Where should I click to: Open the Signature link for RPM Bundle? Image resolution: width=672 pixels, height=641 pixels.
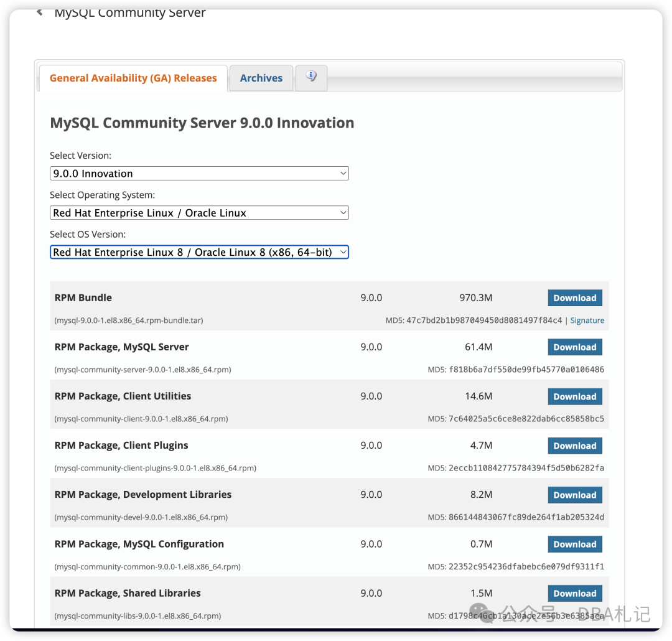[587, 320]
